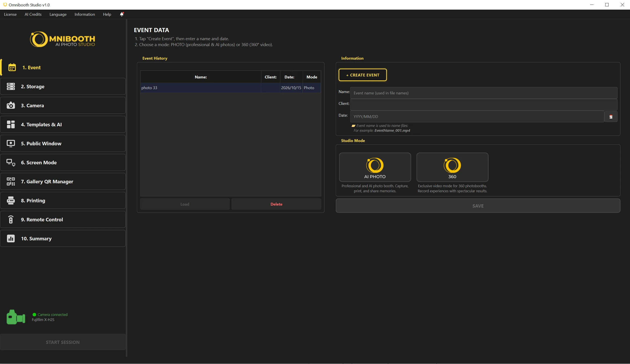Viewport: 630px width, 364px height.
Task: Open the notifications bell
Action: pos(122,14)
